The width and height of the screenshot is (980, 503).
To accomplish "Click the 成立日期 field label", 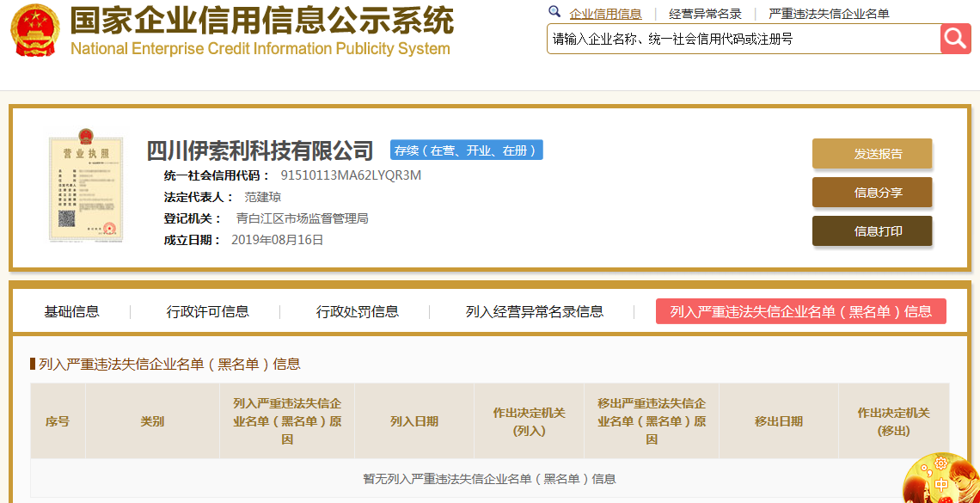I will click(193, 240).
